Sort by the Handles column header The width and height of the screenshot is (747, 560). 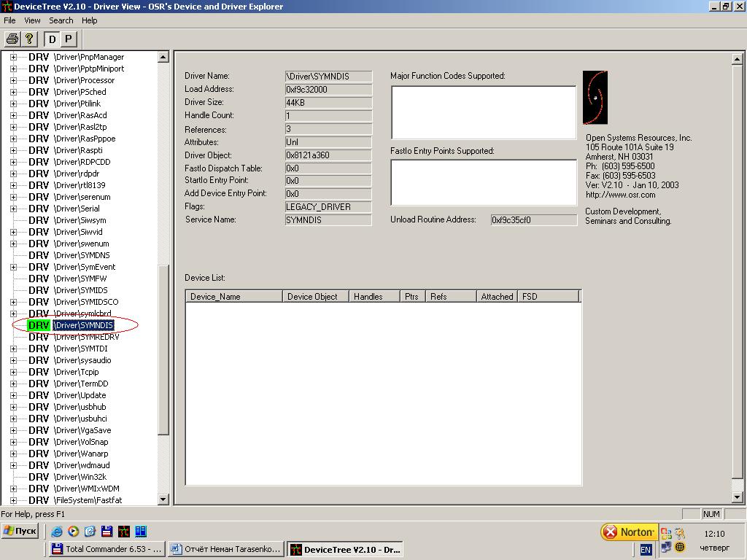374,297
